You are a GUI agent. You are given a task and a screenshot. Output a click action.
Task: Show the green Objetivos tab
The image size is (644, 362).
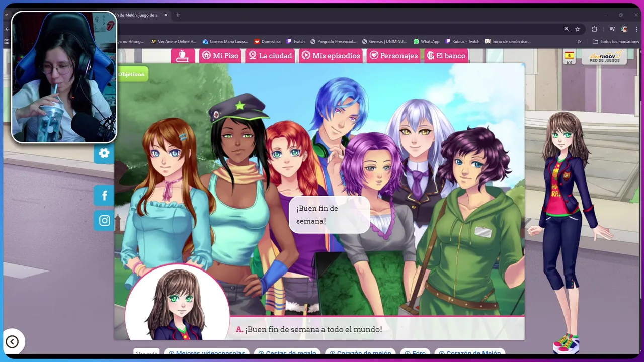(x=132, y=74)
